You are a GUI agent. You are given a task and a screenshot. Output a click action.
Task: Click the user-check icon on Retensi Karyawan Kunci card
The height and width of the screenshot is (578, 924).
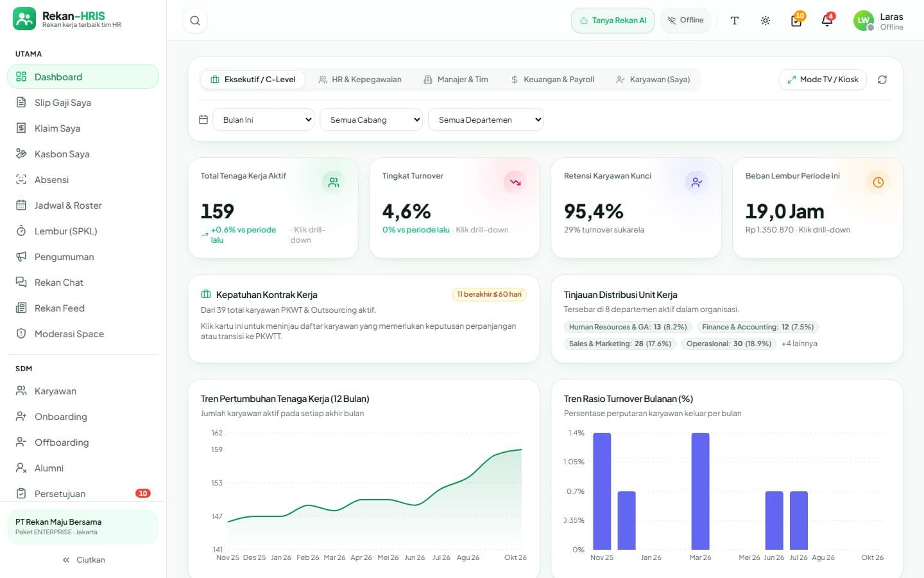coord(697,182)
